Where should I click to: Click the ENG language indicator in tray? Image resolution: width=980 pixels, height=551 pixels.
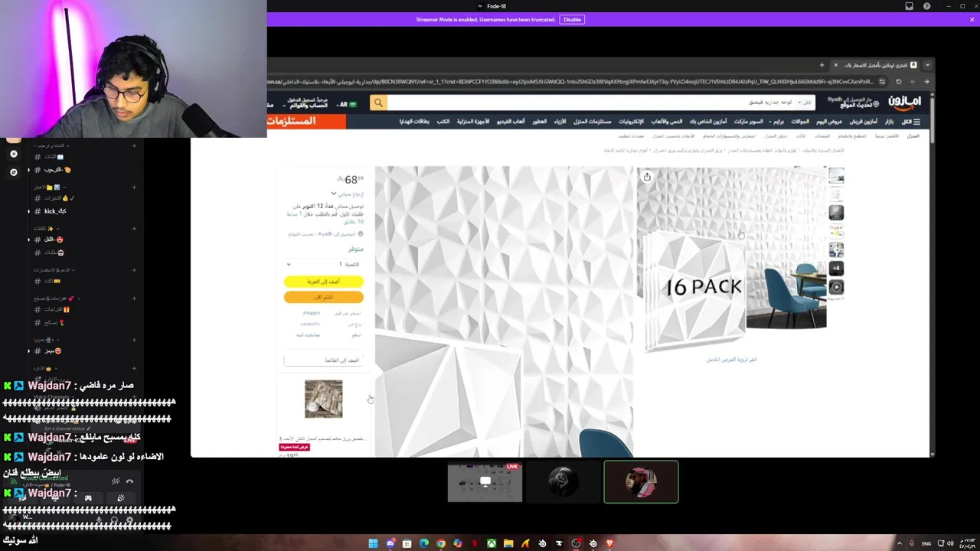(926, 543)
